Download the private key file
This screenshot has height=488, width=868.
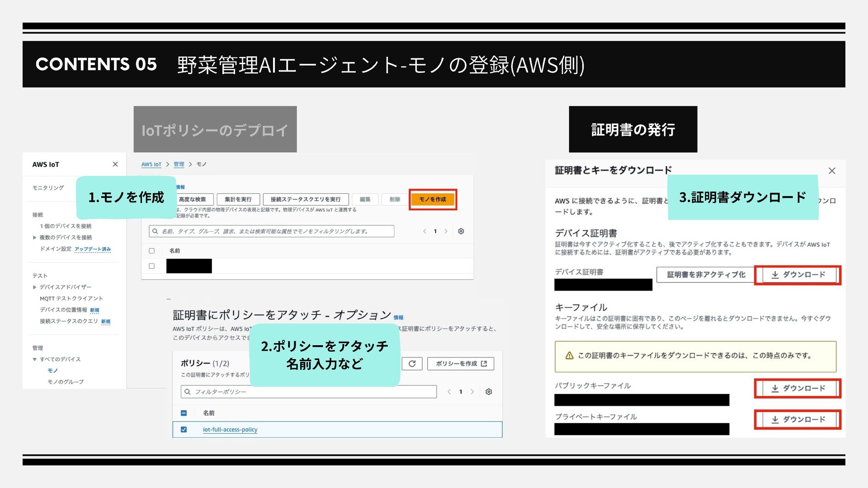[798, 419]
